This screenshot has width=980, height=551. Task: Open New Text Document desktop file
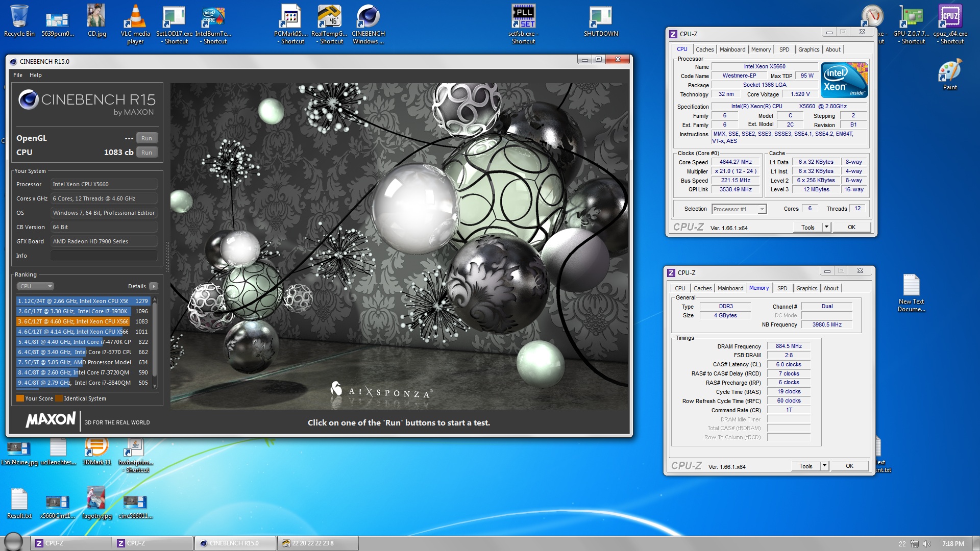(x=911, y=293)
